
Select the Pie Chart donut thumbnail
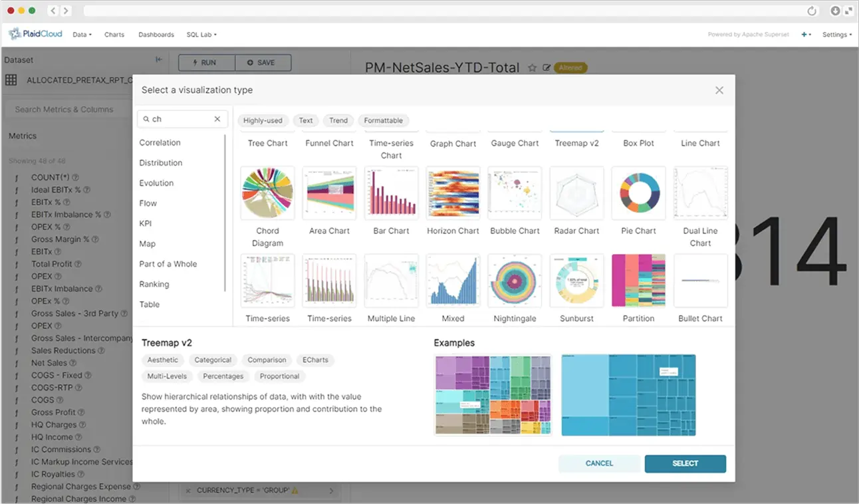click(638, 193)
